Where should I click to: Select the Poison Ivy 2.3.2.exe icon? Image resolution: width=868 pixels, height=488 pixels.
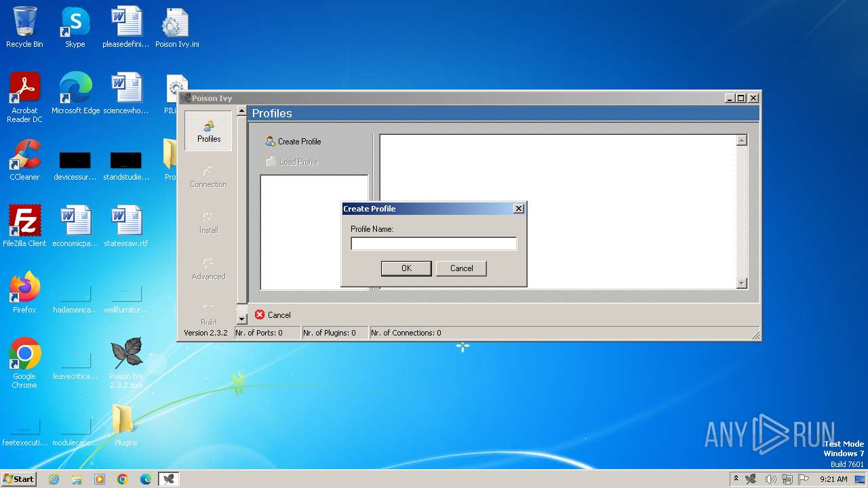[126, 363]
